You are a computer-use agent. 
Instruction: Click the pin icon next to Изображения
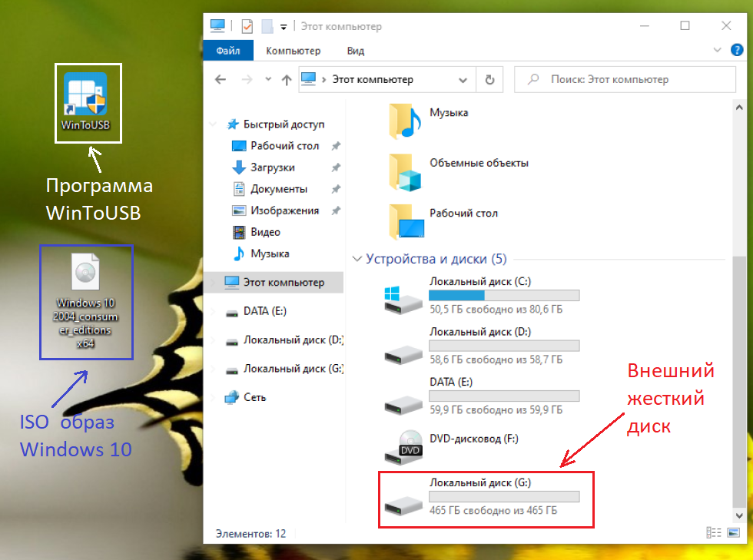coord(336,210)
